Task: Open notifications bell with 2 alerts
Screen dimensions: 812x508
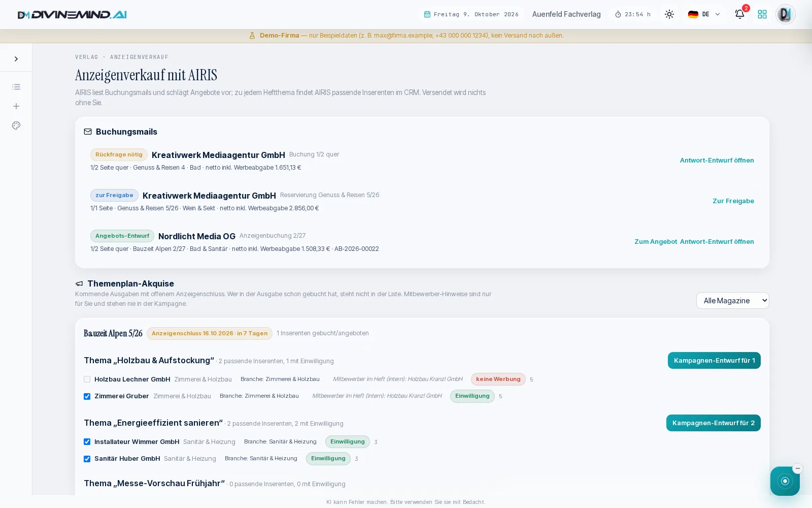Action: coord(740,14)
